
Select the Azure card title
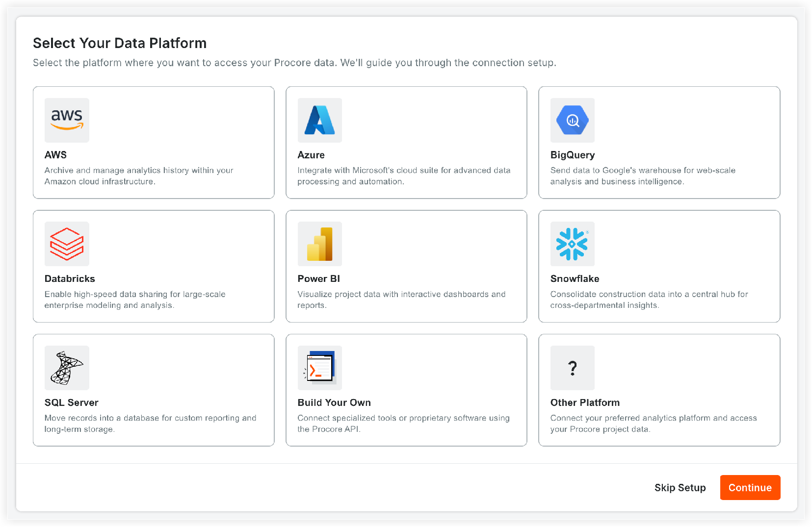click(311, 155)
